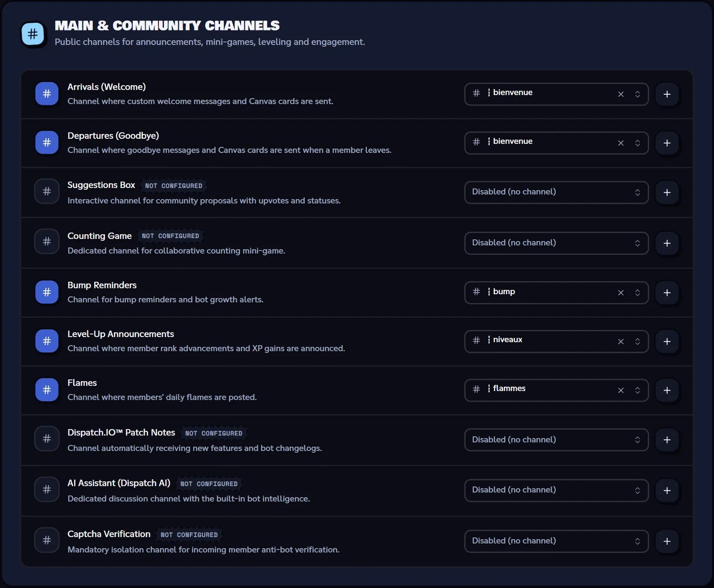Open the Arrivals (Welcome) channel dropdown

[x=556, y=94]
